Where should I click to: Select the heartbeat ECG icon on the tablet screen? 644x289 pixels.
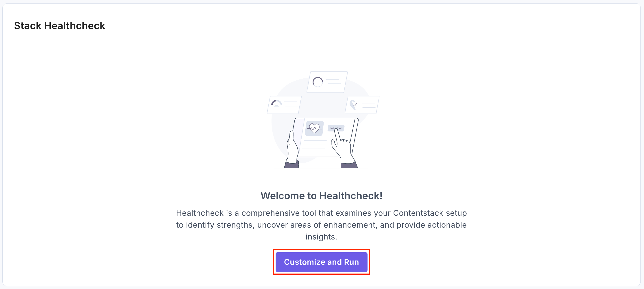pos(315,128)
